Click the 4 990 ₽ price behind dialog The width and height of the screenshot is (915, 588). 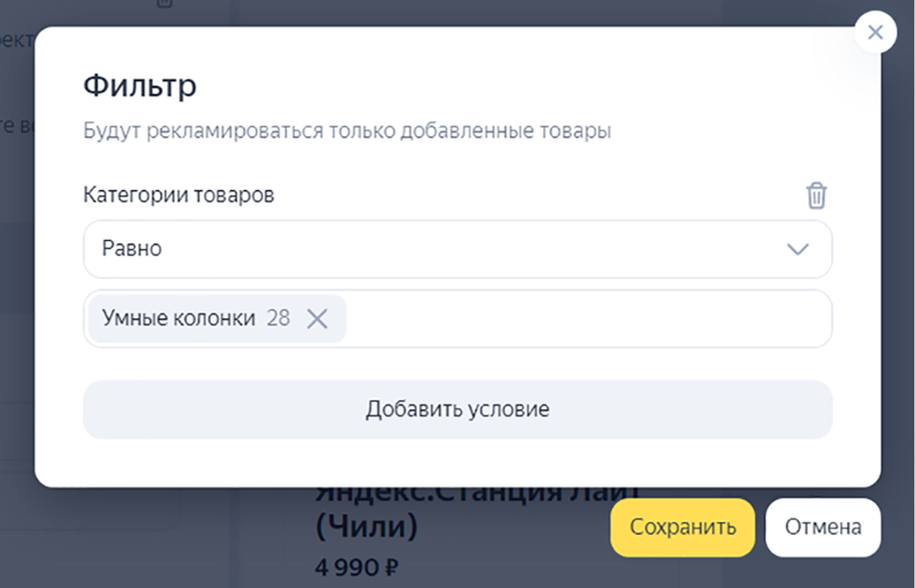pyautogui.click(x=356, y=568)
